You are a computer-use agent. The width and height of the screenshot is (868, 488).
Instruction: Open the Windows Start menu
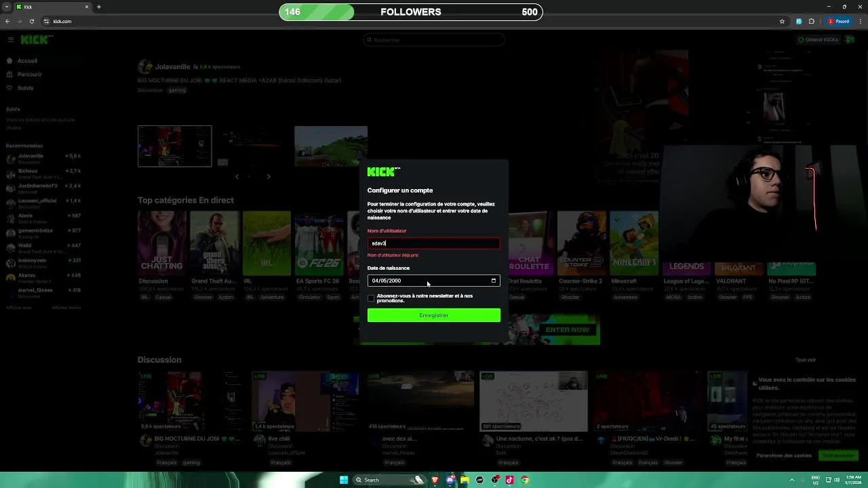[x=344, y=480]
